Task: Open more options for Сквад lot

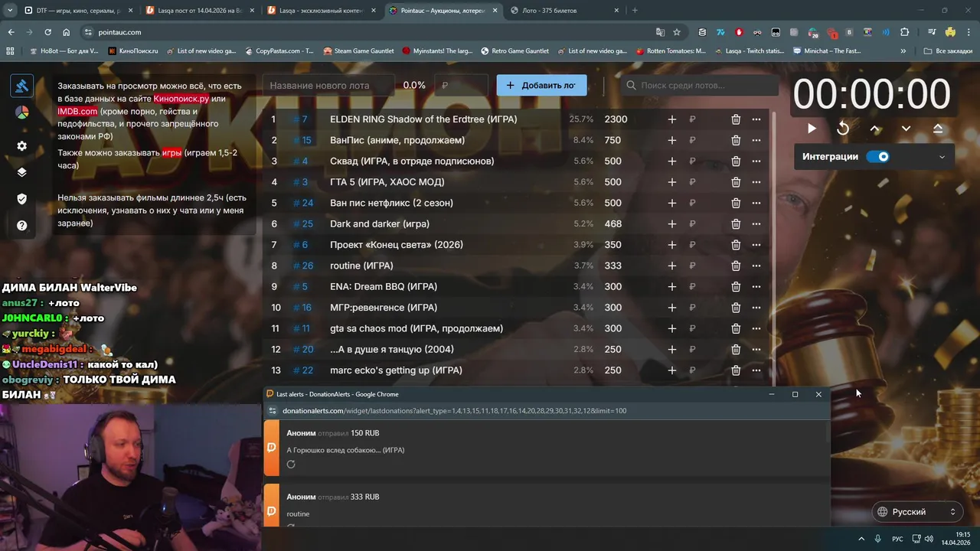Action: [x=756, y=161]
